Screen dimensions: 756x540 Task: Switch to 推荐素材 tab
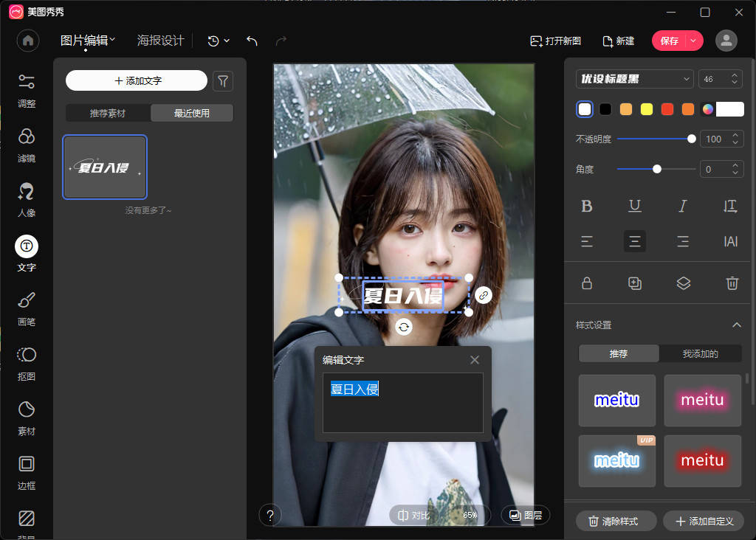pyautogui.click(x=108, y=113)
